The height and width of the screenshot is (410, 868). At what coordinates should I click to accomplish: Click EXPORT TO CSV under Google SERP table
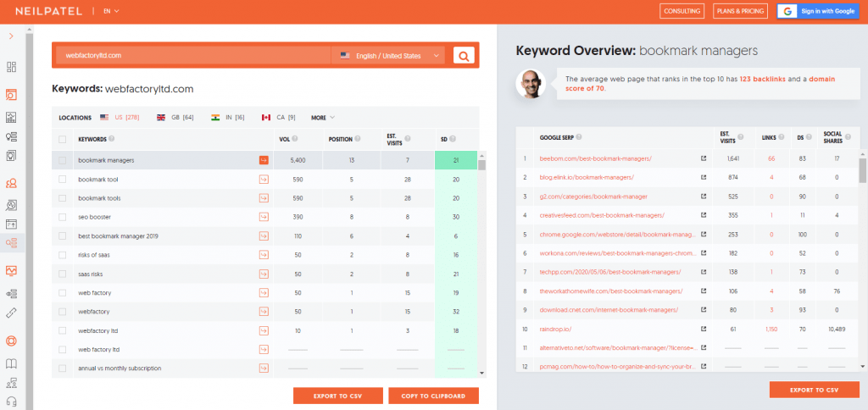pyautogui.click(x=815, y=390)
